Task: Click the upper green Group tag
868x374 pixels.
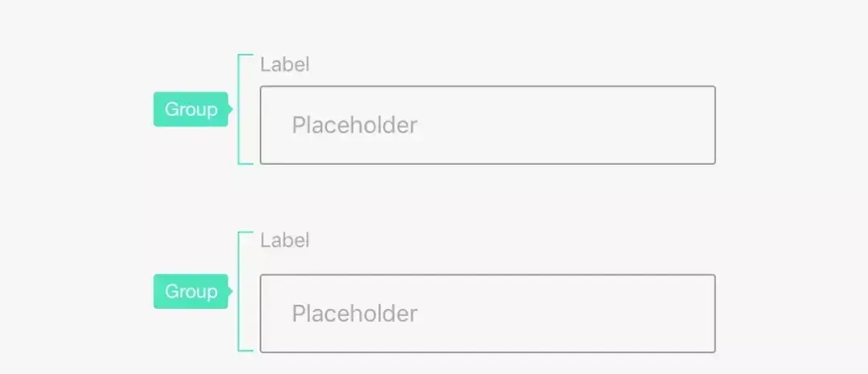Action: (x=190, y=109)
